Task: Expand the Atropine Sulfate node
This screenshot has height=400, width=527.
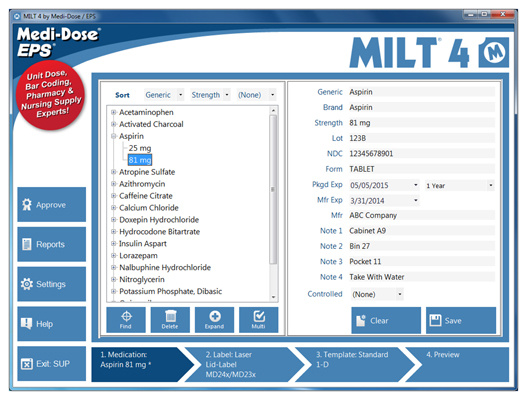Action: tap(114, 172)
